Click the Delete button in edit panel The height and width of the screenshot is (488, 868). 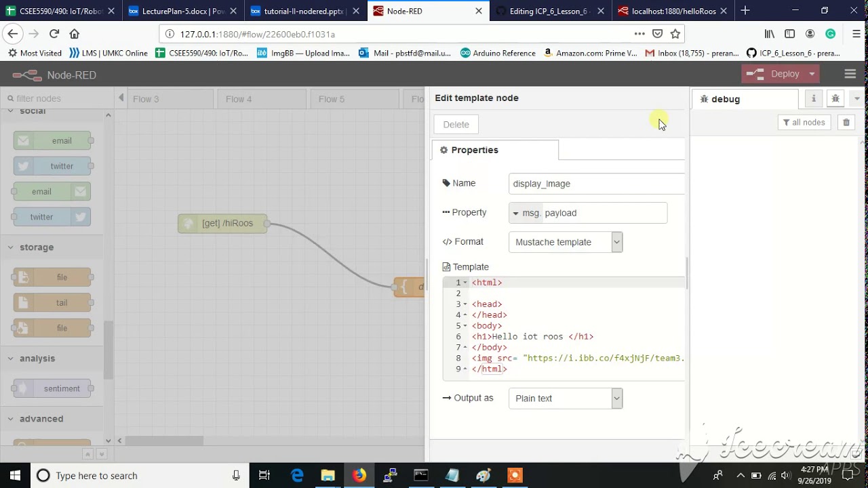(x=456, y=125)
